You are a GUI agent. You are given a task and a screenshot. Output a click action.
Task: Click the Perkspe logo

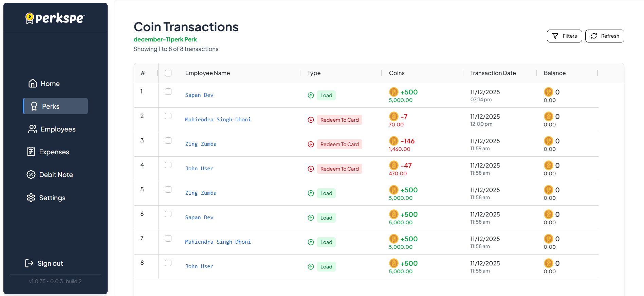click(x=55, y=18)
